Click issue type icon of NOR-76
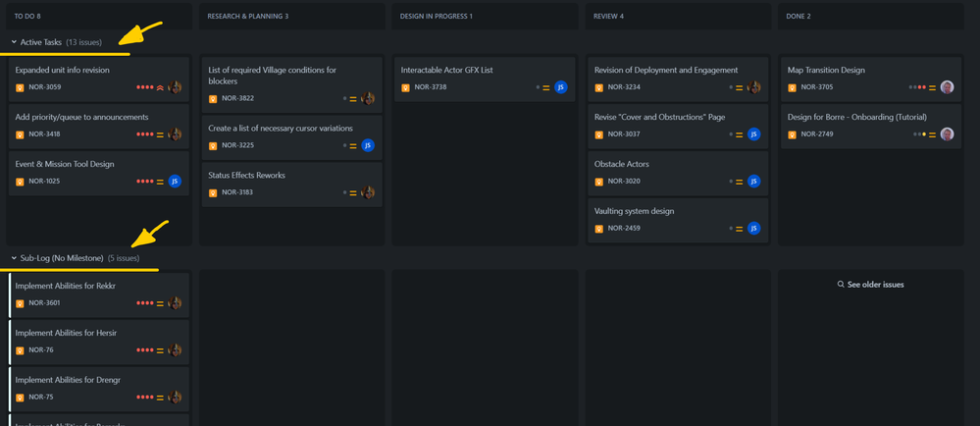The image size is (980, 426). (20, 350)
